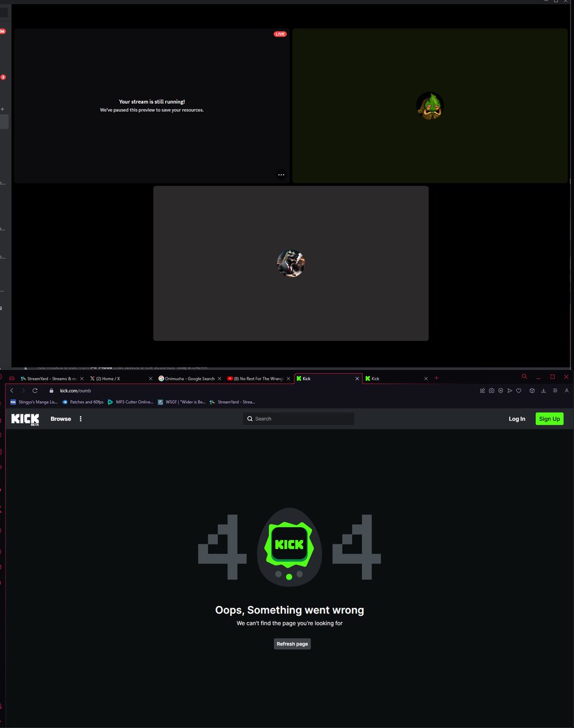Close the YouTube No Rest tab
574x728 pixels.
(x=289, y=379)
